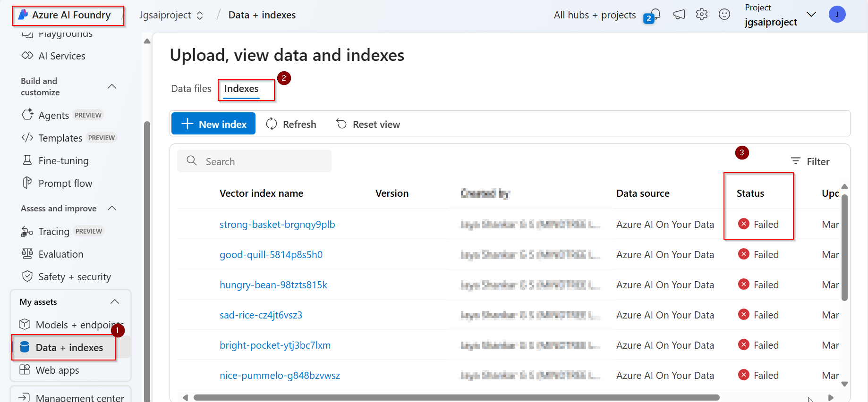The width and height of the screenshot is (868, 402).
Task: Click the megaphone announcements icon
Action: tap(679, 15)
